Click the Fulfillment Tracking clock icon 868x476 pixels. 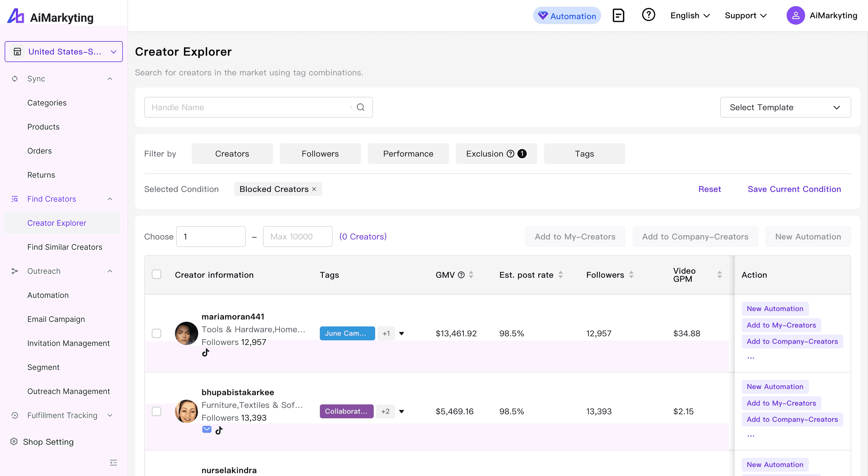point(15,415)
